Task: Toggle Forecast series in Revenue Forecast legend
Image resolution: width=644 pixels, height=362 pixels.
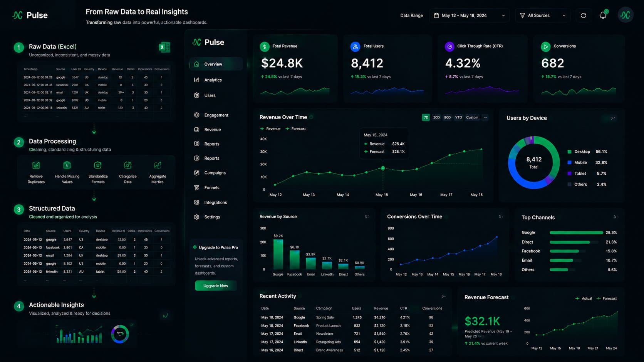Action: coord(607,299)
